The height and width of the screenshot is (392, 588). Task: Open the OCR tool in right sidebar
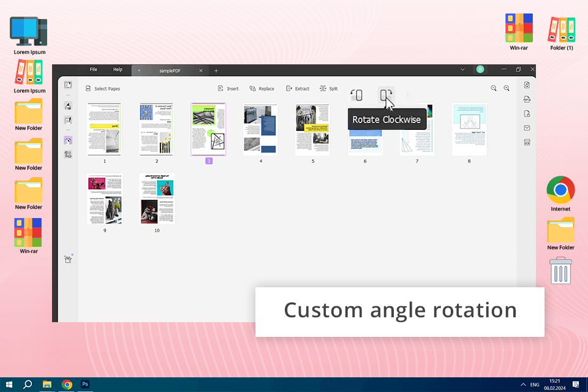[527, 142]
